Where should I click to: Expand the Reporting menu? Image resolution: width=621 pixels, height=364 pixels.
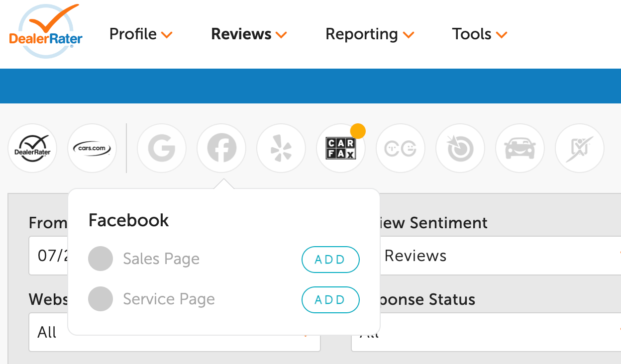(x=370, y=34)
